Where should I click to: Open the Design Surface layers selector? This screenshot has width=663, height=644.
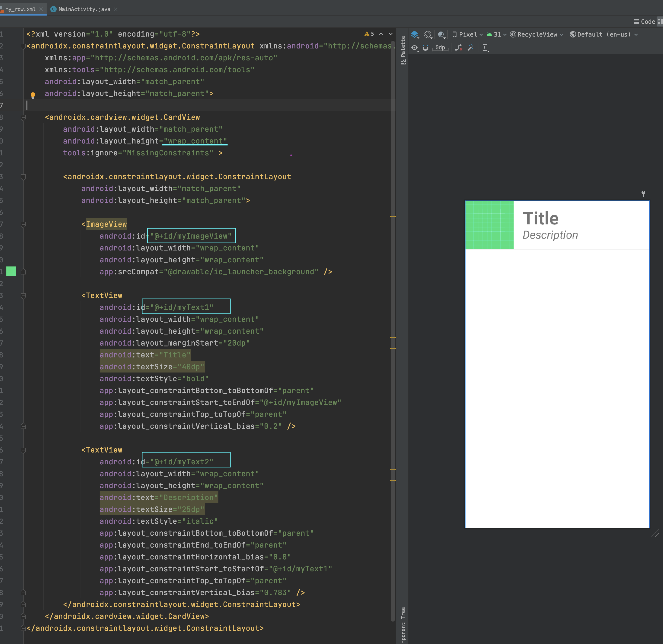click(x=414, y=35)
